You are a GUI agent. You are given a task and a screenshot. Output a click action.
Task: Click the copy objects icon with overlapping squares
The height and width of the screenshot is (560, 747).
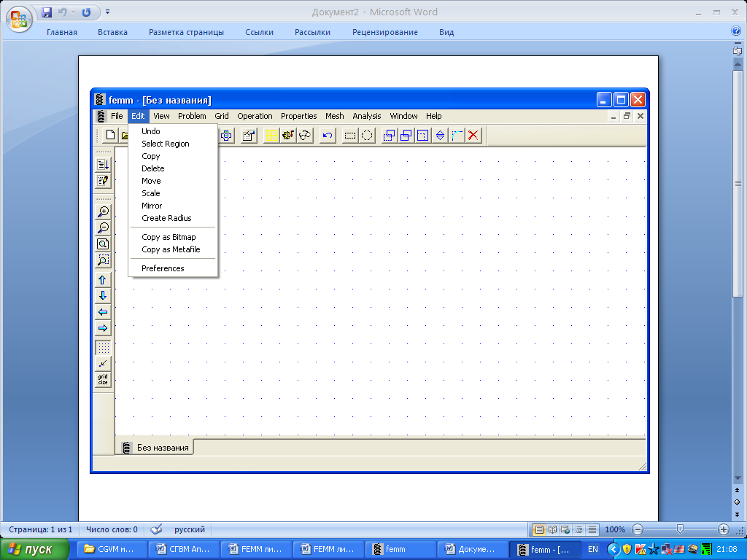point(406,136)
